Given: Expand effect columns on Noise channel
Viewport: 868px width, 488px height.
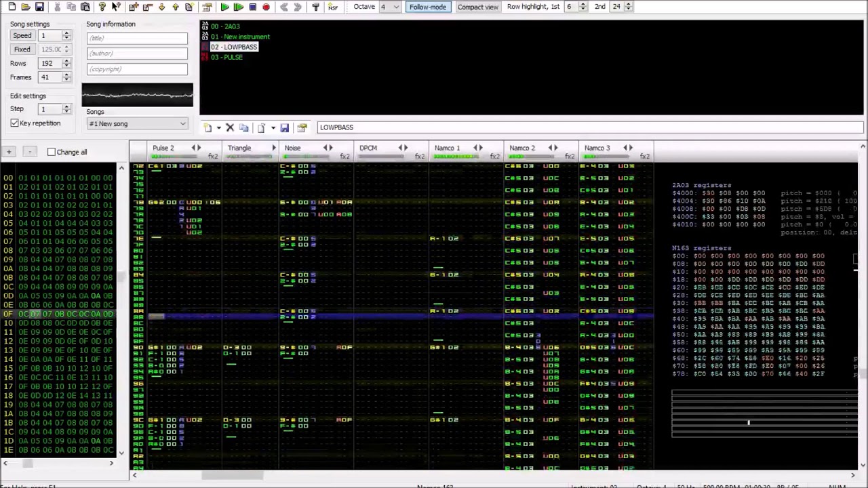Looking at the screenshot, I should [330, 148].
